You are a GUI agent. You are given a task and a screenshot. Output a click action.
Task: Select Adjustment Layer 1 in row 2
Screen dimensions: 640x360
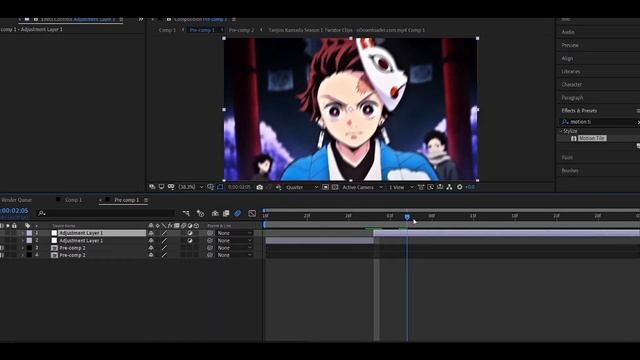pyautogui.click(x=81, y=240)
